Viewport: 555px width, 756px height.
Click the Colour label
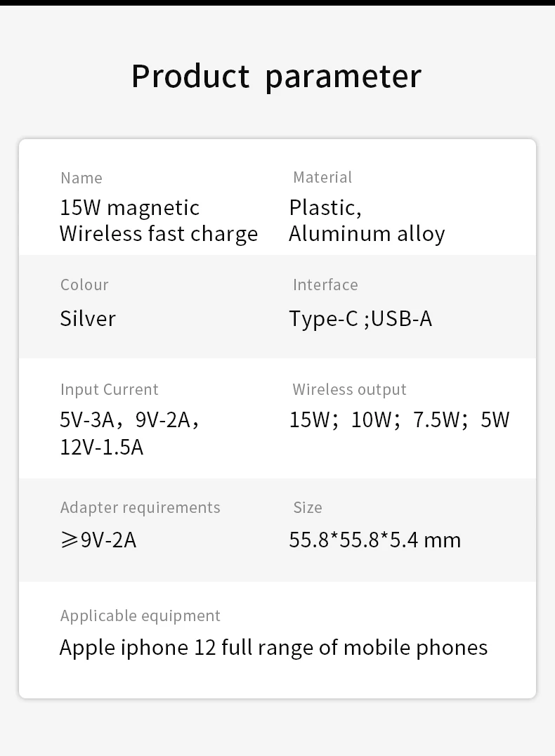(84, 285)
